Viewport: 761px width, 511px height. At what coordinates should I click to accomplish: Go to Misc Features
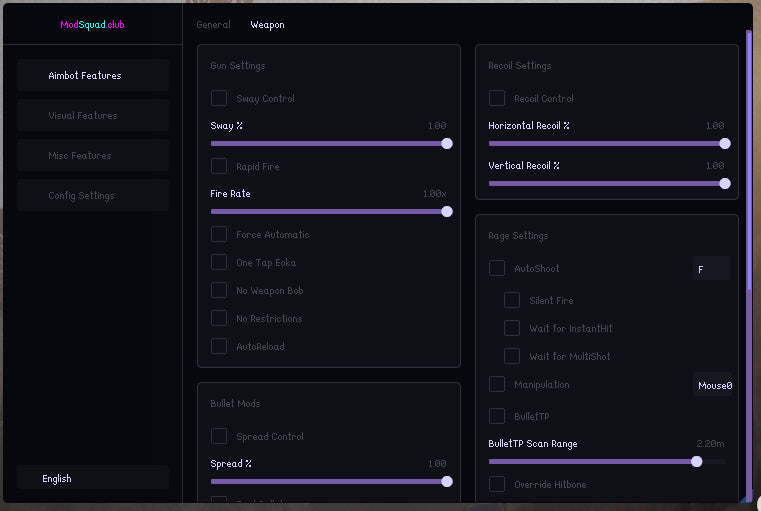[92, 155]
